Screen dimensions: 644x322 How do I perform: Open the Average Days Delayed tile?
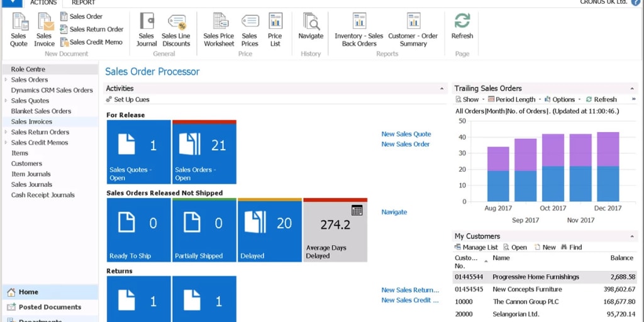coord(335,230)
